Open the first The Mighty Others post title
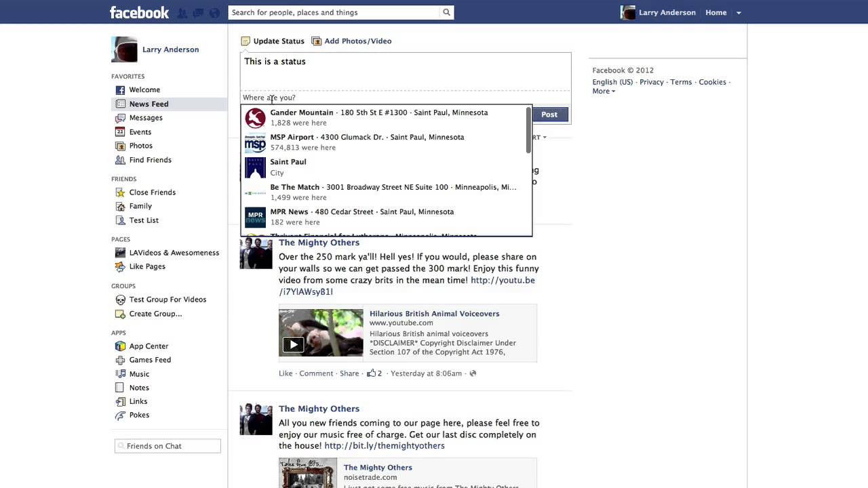The image size is (868, 488). point(319,243)
